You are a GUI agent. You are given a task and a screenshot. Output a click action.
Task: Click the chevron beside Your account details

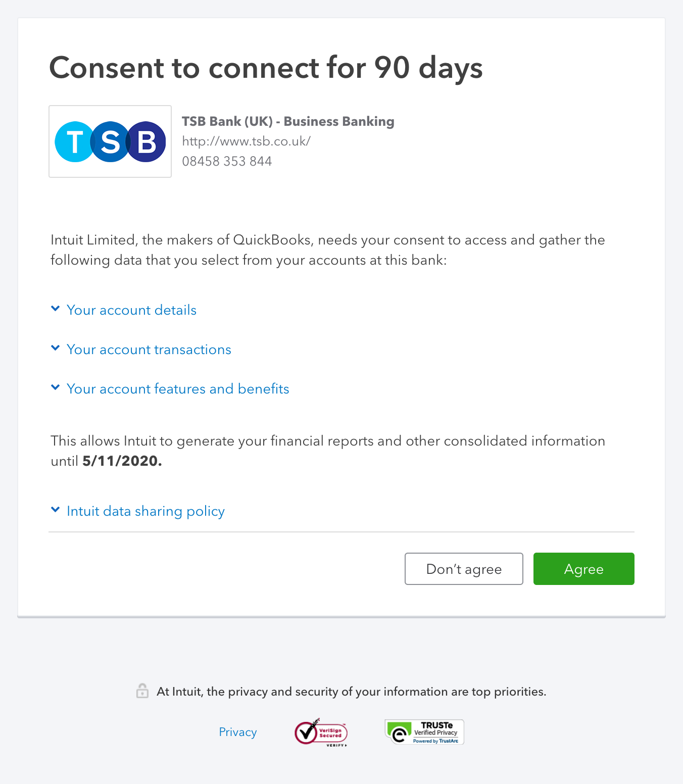pyautogui.click(x=56, y=309)
